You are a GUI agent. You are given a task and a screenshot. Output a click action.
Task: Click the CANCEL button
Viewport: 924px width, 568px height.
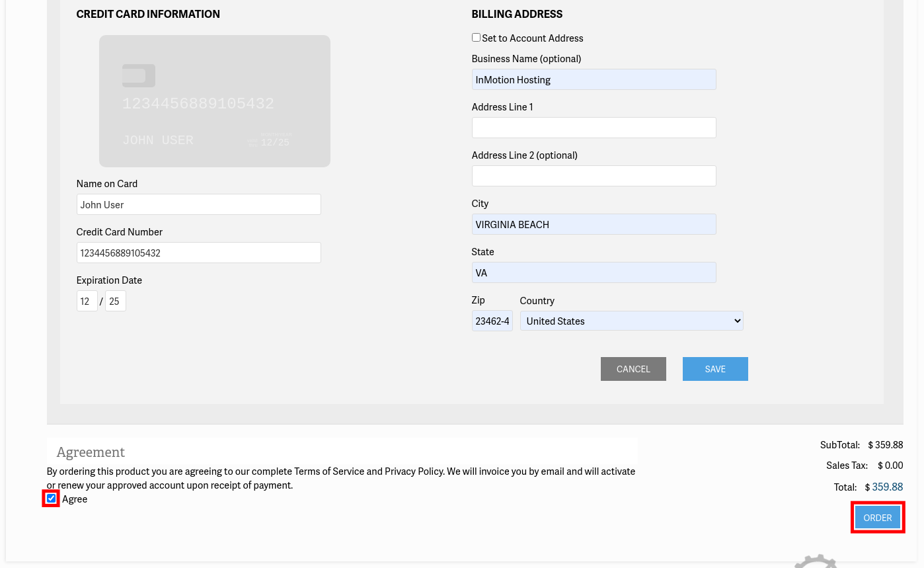pyautogui.click(x=633, y=369)
